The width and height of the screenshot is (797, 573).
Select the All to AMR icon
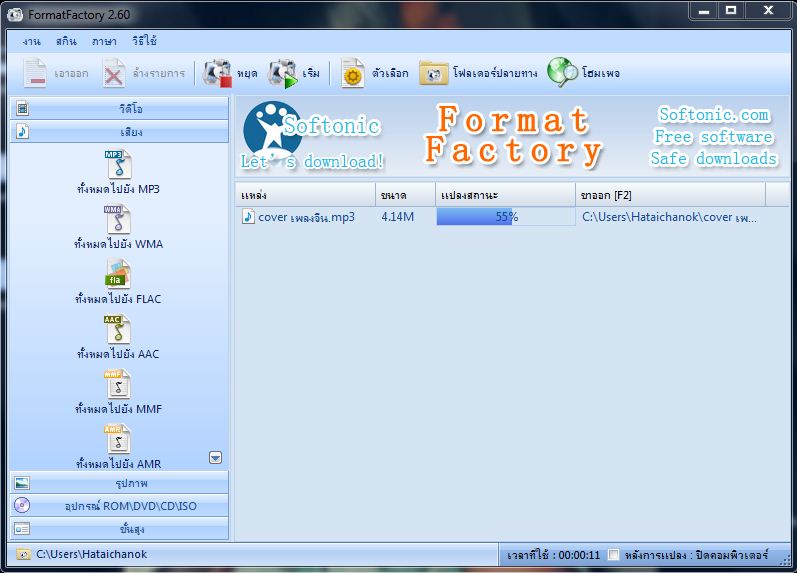[x=118, y=439]
